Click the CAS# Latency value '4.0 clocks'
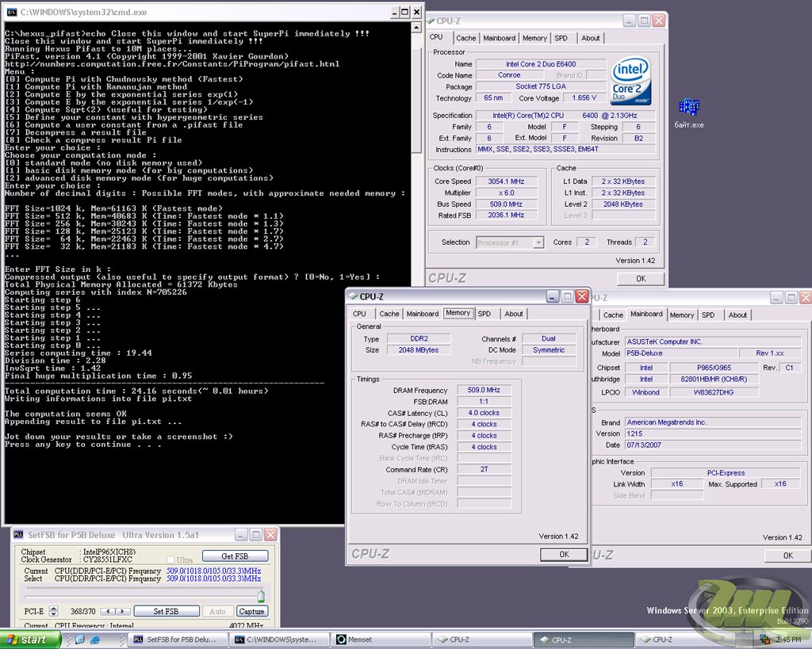 coord(484,413)
